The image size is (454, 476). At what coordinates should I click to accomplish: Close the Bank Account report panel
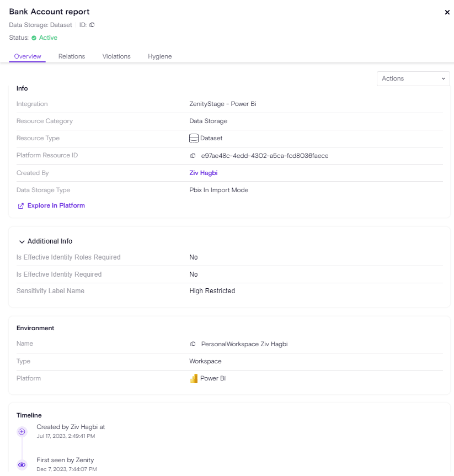coord(447,12)
